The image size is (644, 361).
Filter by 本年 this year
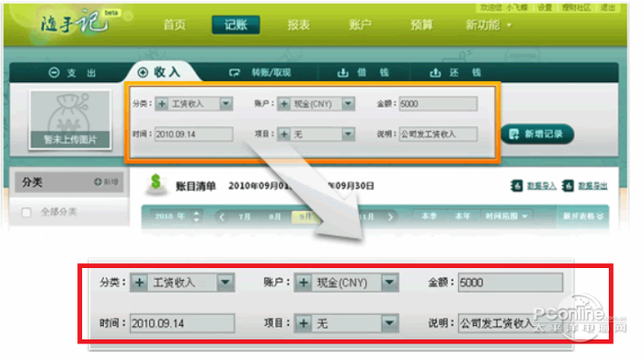[462, 216]
